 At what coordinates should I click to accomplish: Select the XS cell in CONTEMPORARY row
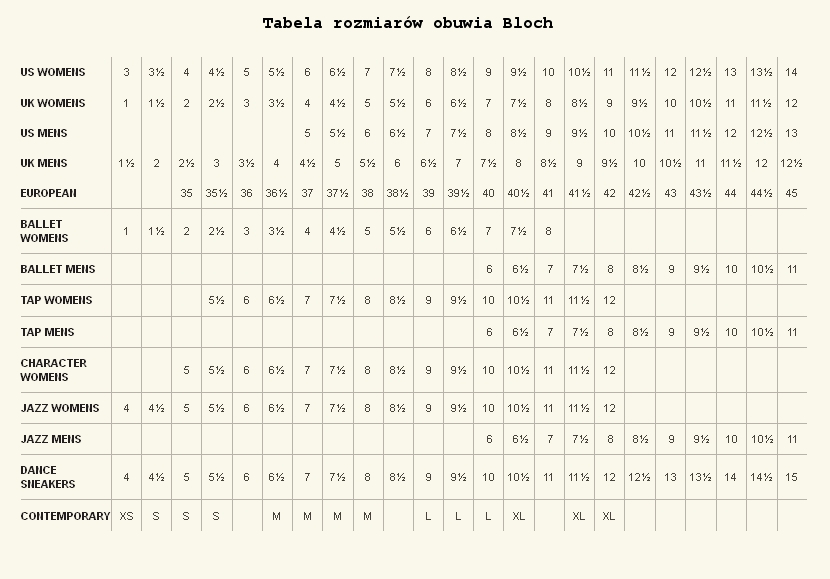[x=126, y=516]
